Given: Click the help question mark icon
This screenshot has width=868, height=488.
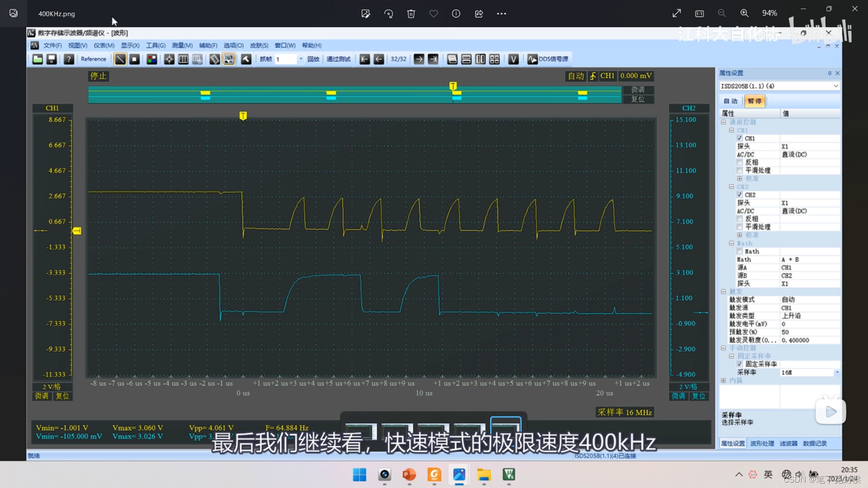Looking at the screenshot, I should 69,59.
